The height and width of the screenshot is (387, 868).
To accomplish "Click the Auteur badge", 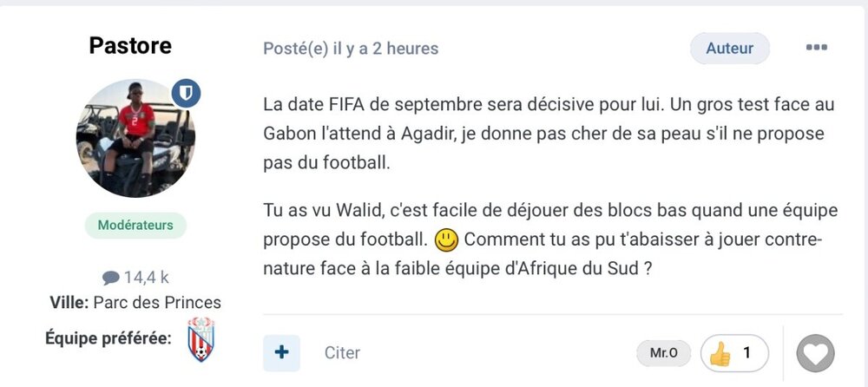I will [729, 49].
